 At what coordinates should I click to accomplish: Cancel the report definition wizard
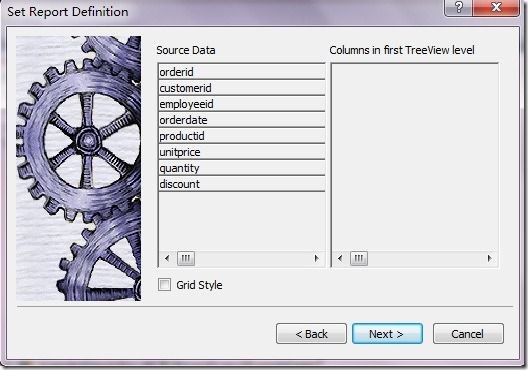point(468,334)
